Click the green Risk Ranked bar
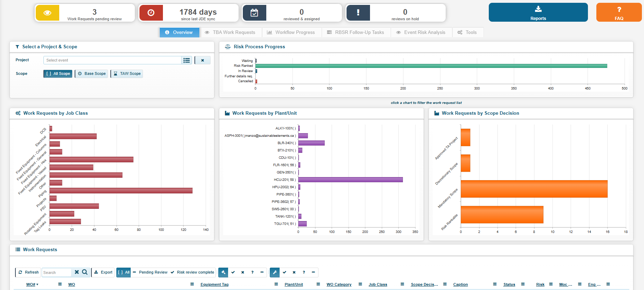Screen dimensions: 644x290 pos(431,66)
